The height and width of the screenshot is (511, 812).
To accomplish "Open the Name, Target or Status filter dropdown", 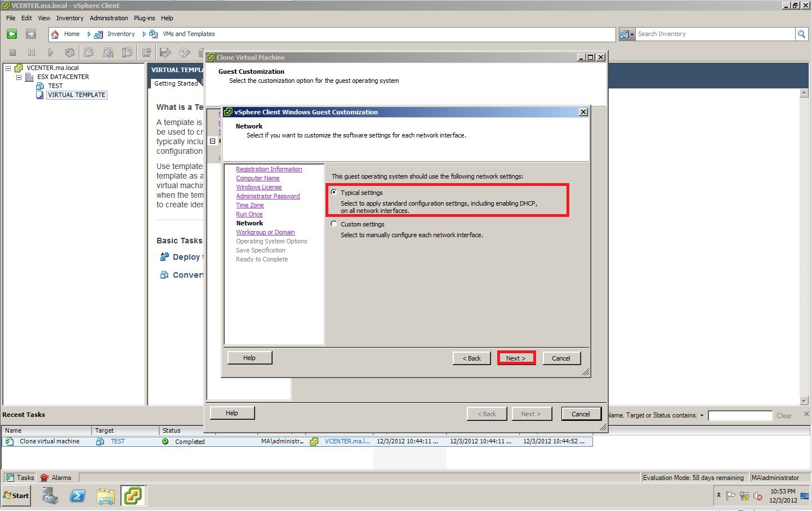I will click(702, 416).
